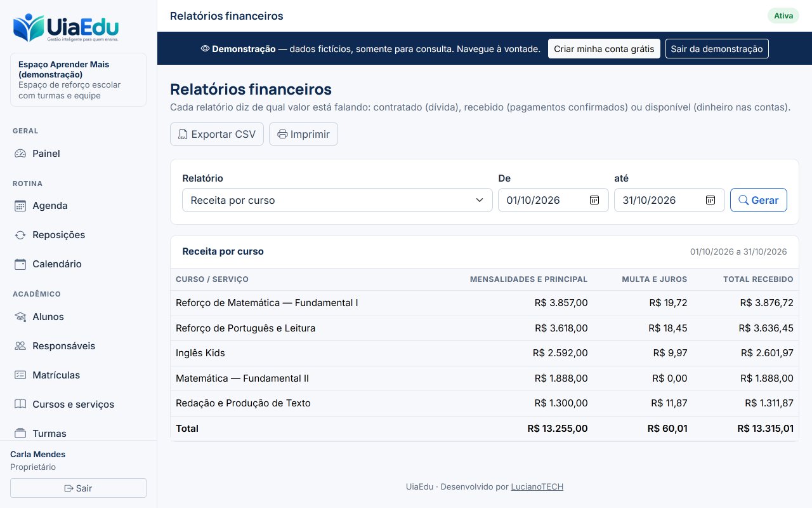
Task: Click Exportar CSV button
Action: pos(217,134)
